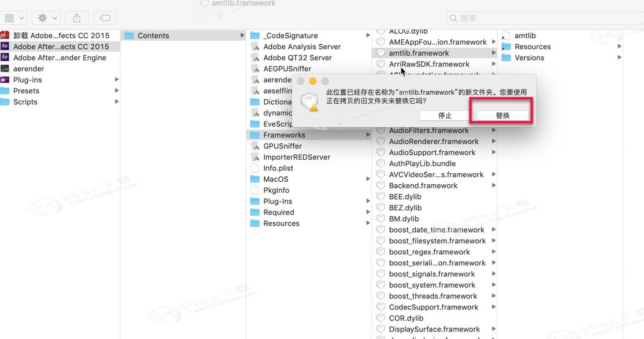Image resolution: width=644 pixels, height=339 pixels.
Task: Expand the Presets folder arrow
Action: [117, 90]
